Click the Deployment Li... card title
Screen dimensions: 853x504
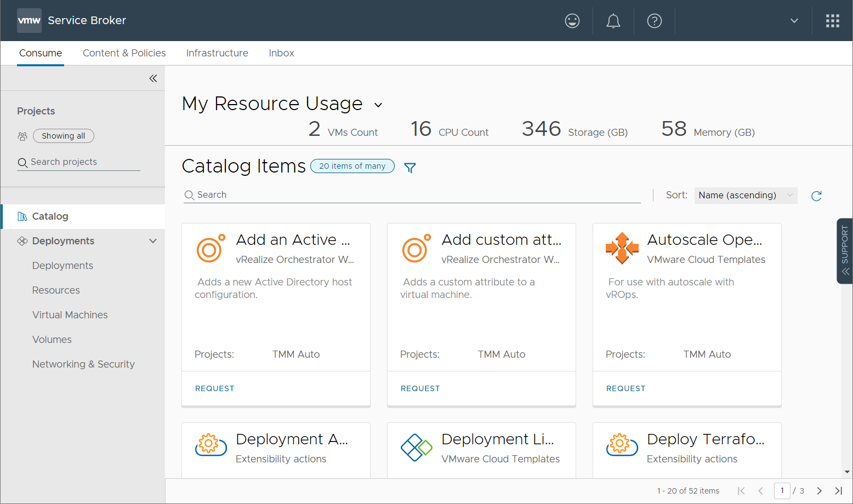point(498,439)
